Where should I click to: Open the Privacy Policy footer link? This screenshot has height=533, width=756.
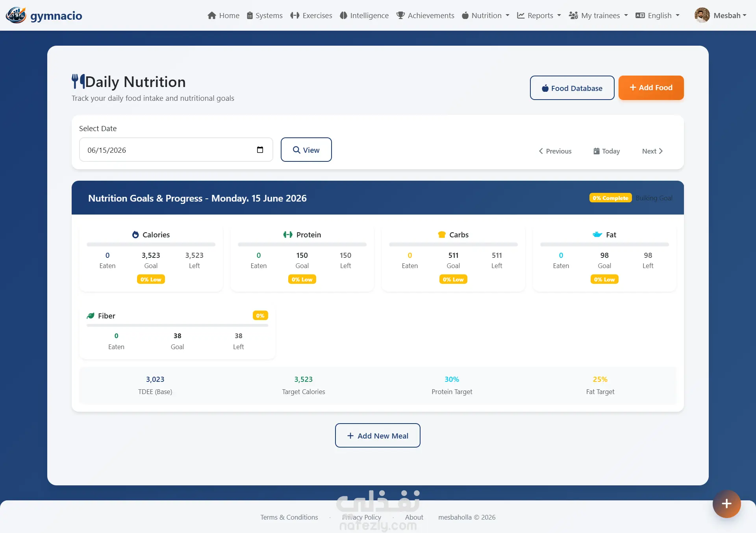(x=361, y=517)
